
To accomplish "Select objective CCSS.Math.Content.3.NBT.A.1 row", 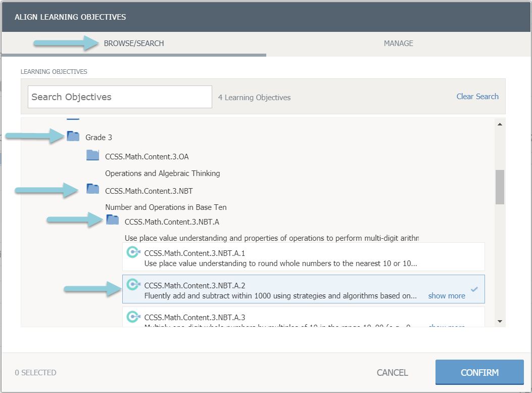I will click(303, 257).
